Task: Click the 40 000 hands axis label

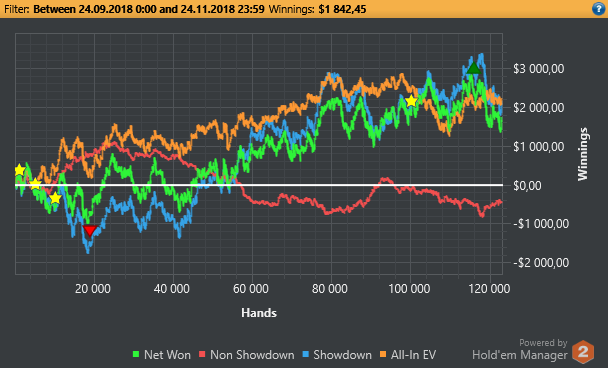Action: click(x=172, y=289)
